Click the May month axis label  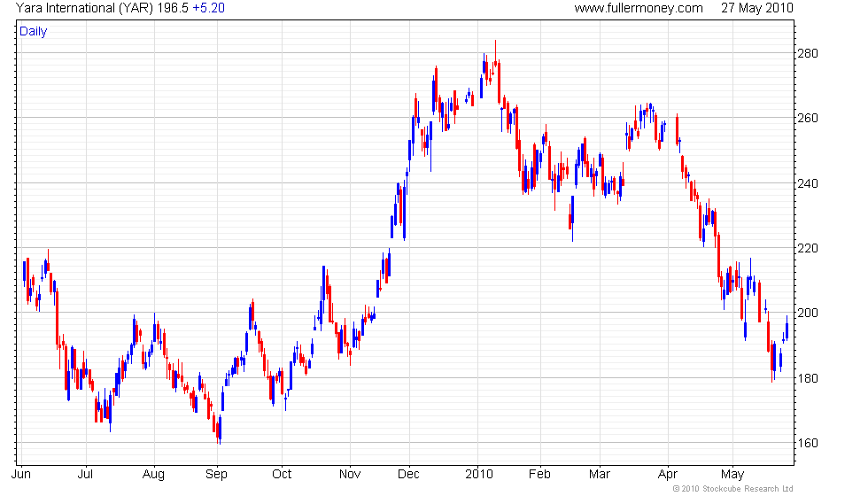[x=732, y=475]
